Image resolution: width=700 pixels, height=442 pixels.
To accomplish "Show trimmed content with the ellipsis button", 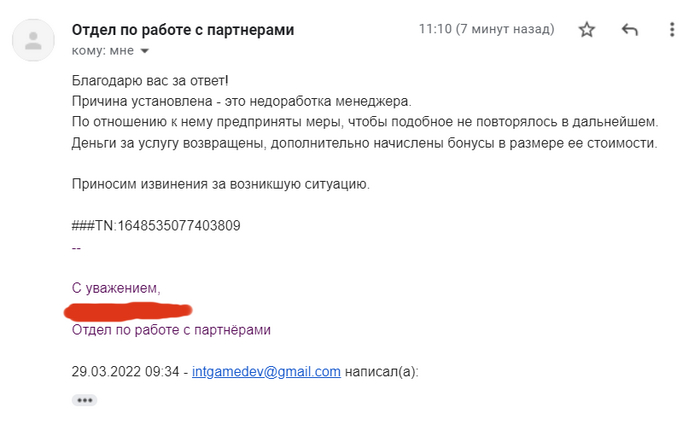I will tap(85, 400).
